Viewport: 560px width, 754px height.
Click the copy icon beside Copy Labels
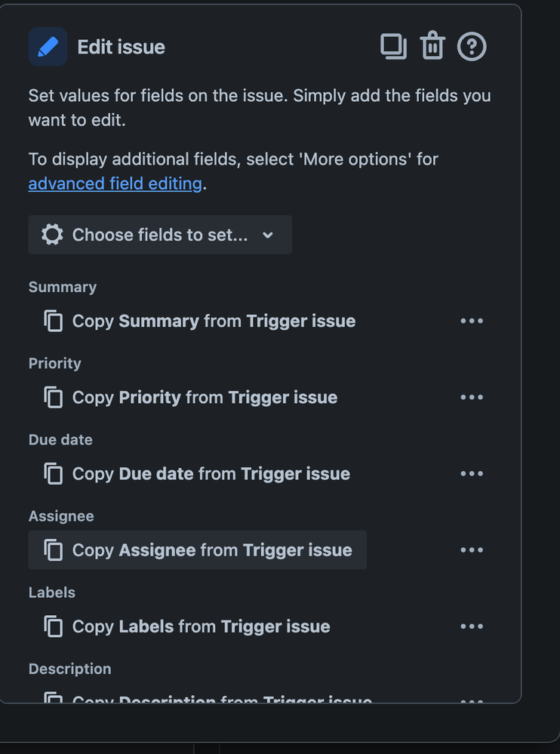[x=54, y=626]
